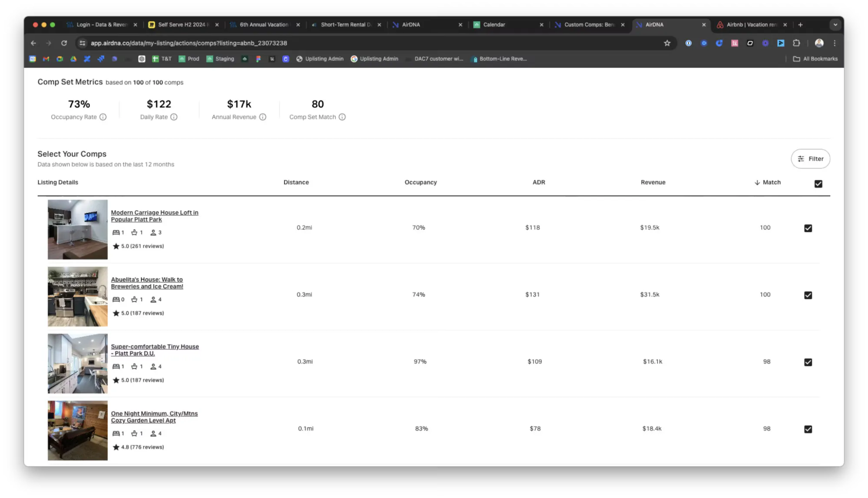This screenshot has width=868, height=498.
Task: Open the Chrome three-dot menu
Action: 835,43
